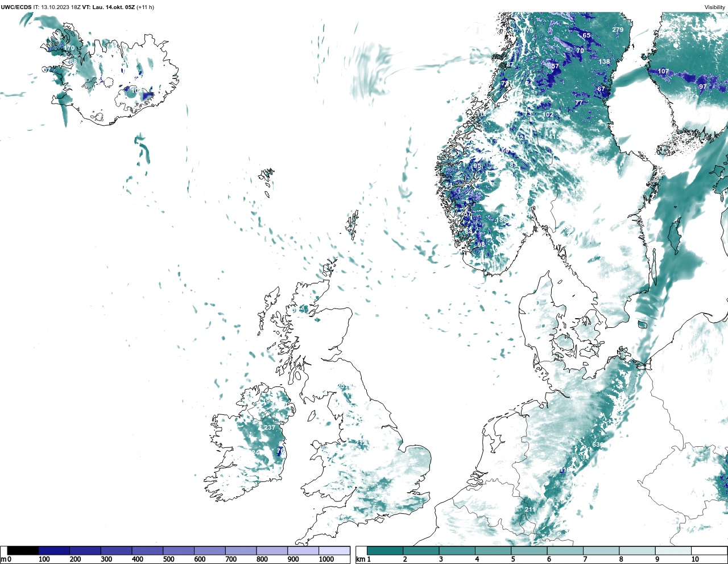
Task: Click the '279' value in northern Sweden
Action: (x=618, y=30)
